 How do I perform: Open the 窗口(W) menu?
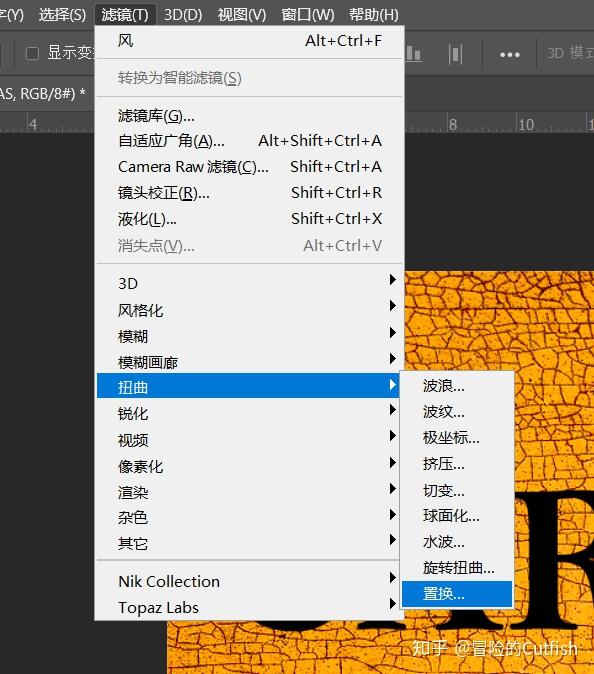(x=308, y=15)
